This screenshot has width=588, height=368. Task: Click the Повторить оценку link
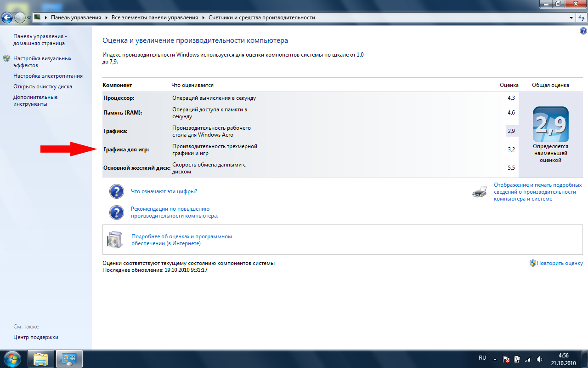click(560, 263)
